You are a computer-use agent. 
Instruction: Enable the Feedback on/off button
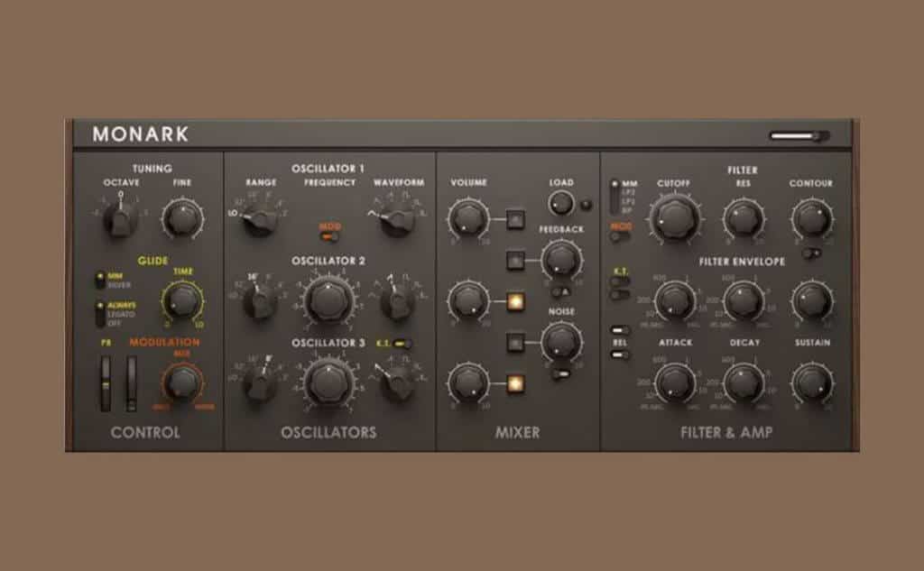[x=515, y=260]
